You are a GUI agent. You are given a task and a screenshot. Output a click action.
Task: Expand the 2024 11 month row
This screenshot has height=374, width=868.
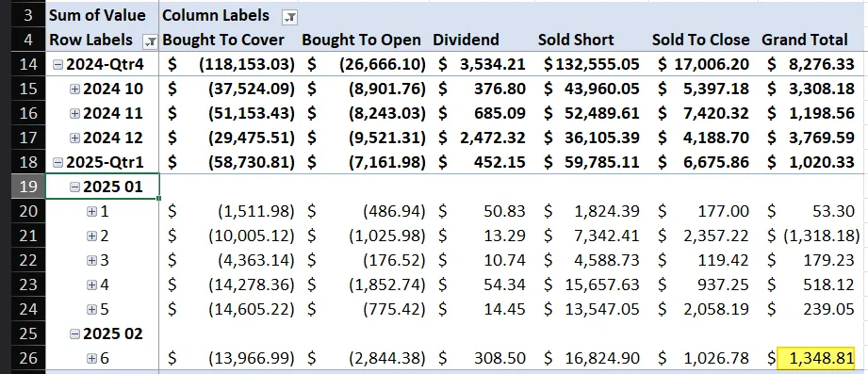coord(74,113)
